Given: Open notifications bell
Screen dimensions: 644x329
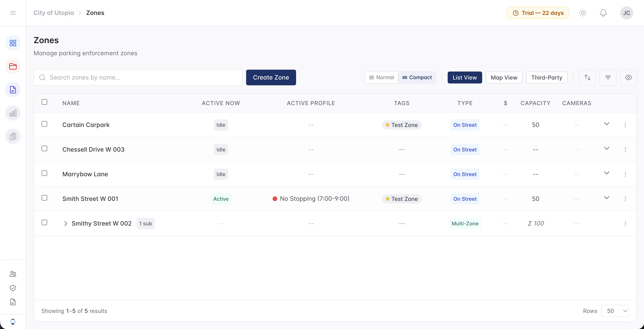Looking at the screenshot, I should click(603, 13).
